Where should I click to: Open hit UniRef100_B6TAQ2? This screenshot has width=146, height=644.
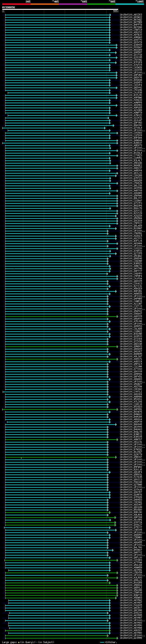point(131,20)
